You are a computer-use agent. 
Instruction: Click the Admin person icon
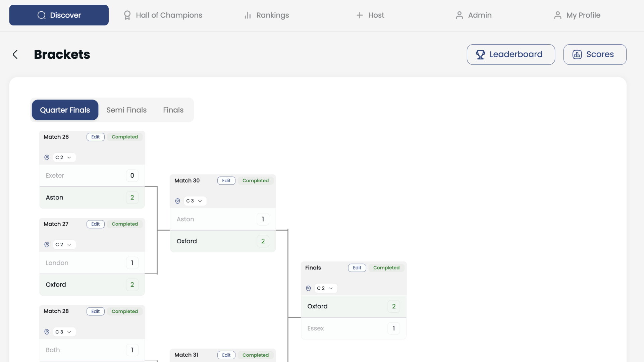click(x=459, y=15)
